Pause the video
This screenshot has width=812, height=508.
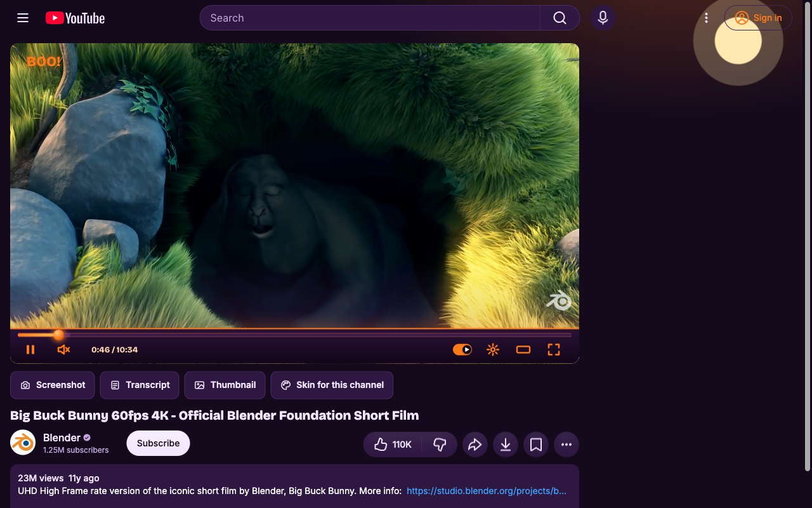coord(30,349)
